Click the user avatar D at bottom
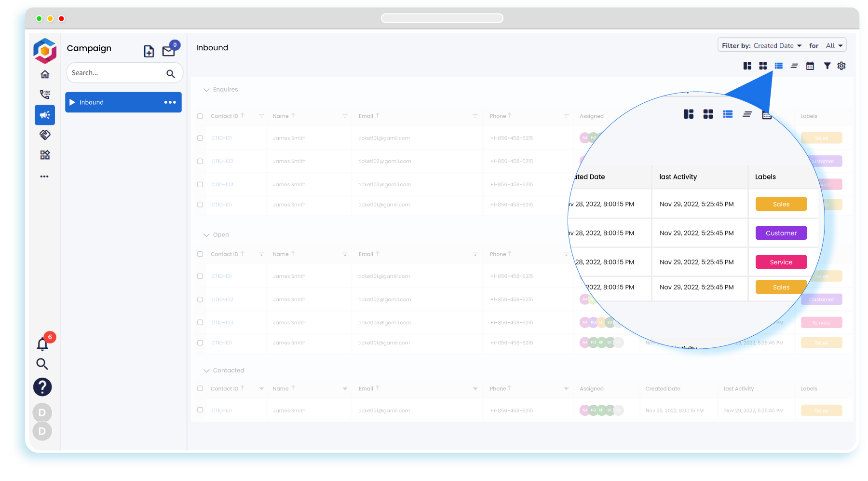 [x=42, y=431]
